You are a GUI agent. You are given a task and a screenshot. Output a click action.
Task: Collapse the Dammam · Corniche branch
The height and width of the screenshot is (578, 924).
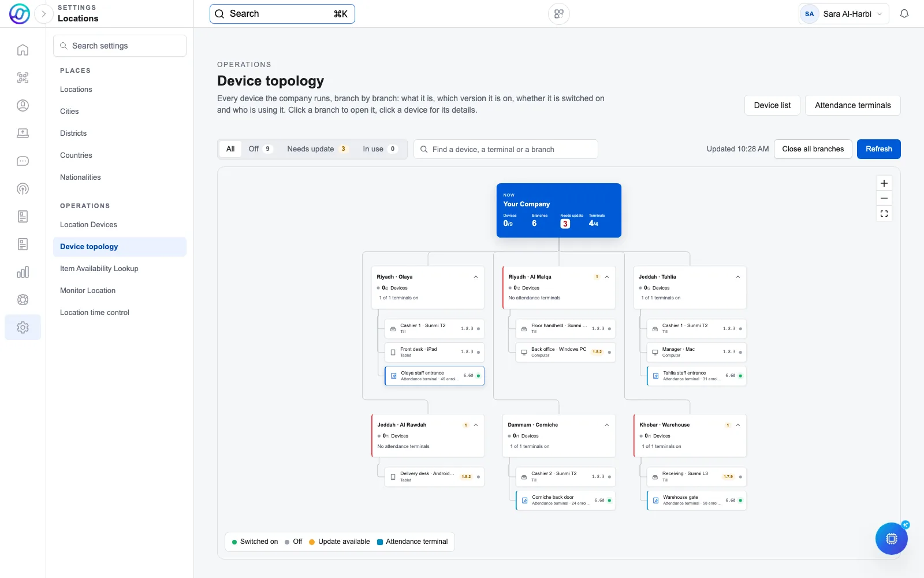tap(607, 425)
